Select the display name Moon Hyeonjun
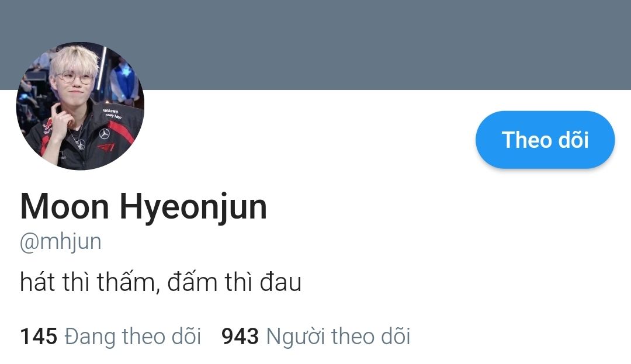Screen dimensions: 631x364 coord(143,207)
